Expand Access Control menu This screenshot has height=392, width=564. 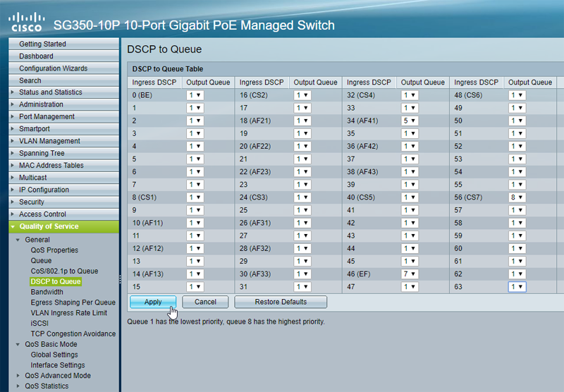(63, 215)
